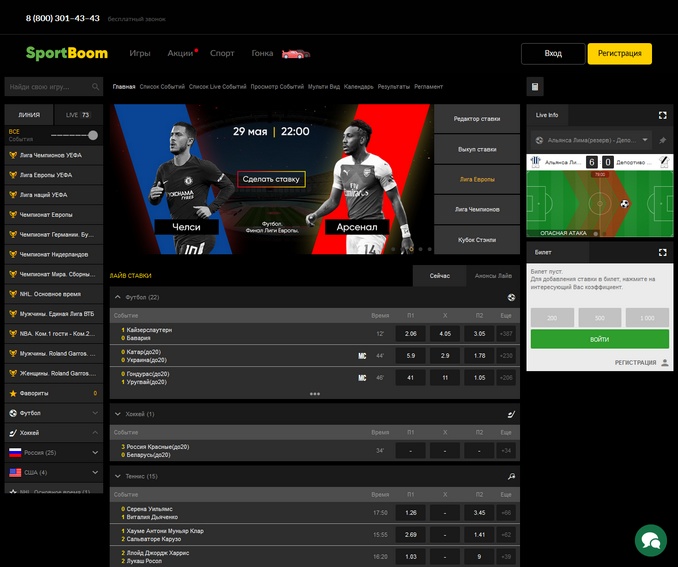The image size is (678, 567).
Task: Select the last banner carousel dot
Action: coord(429,249)
